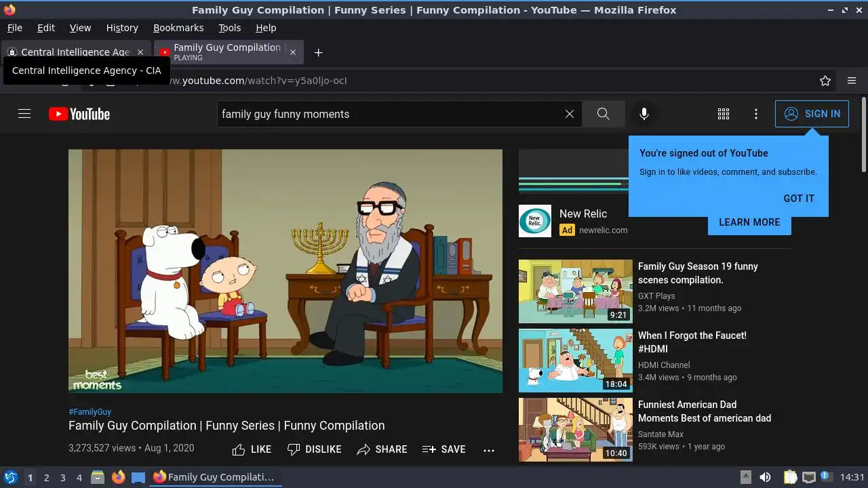The height and width of the screenshot is (488, 868).
Task: Switch to workspace 3 in taskbar
Action: pyautogui.click(x=62, y=477)
